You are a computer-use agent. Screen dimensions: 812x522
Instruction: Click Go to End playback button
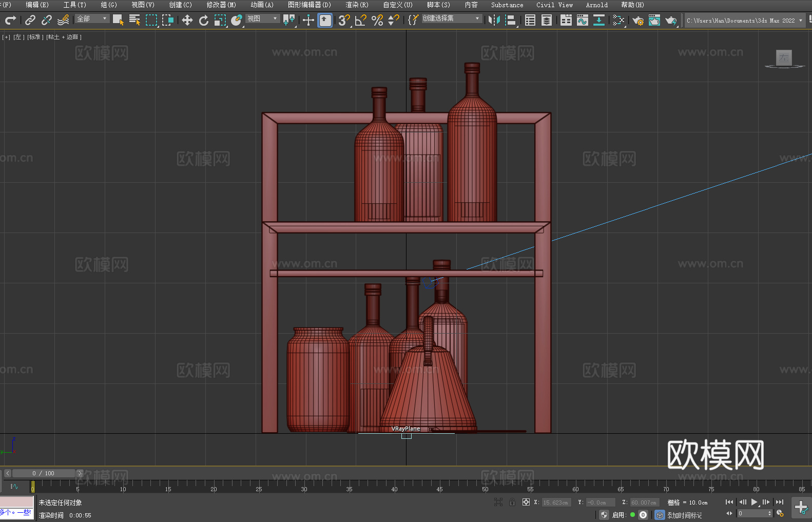[x=780, y=502]
